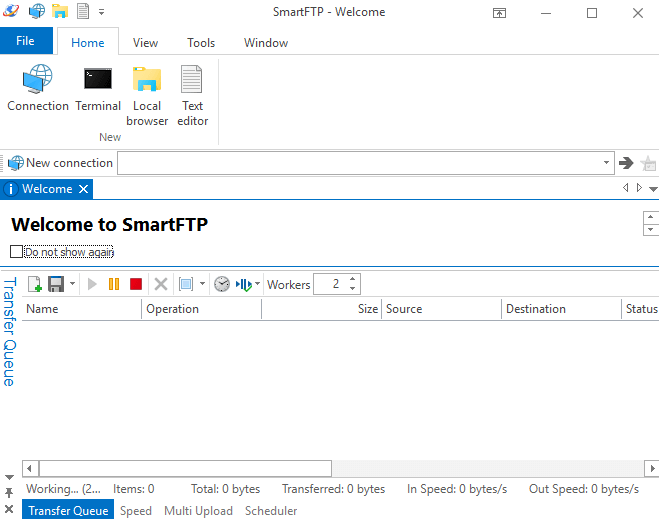
Task: Switch to the Multi Upload tab
Action: click(x=198, y=511)
